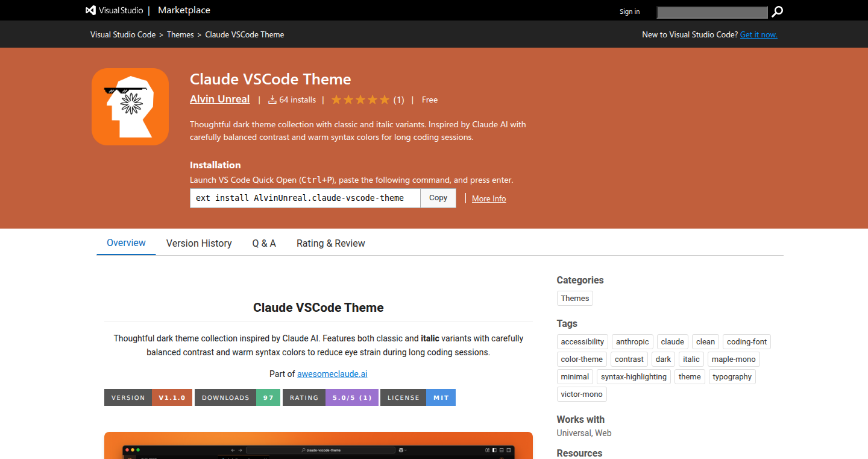
Task: Select the color-theme tag
Action: pos(582,359)
